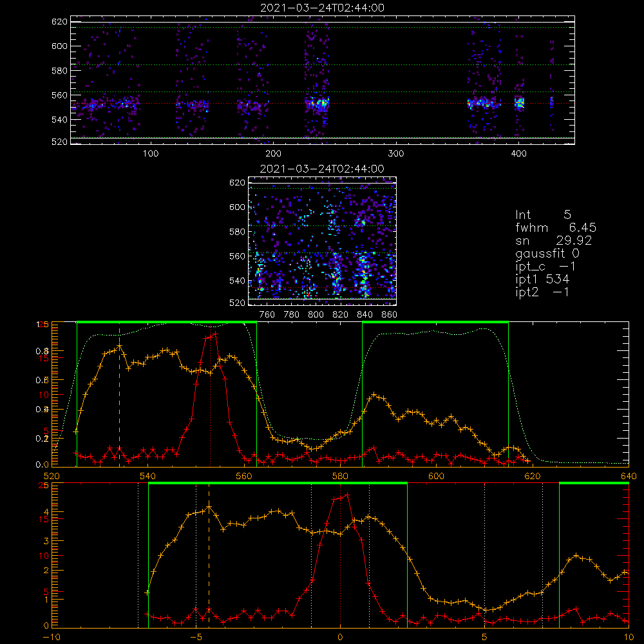Select the 'ipt_c -1' parameter line
This screenshot has width=644, height=644.
545,267
